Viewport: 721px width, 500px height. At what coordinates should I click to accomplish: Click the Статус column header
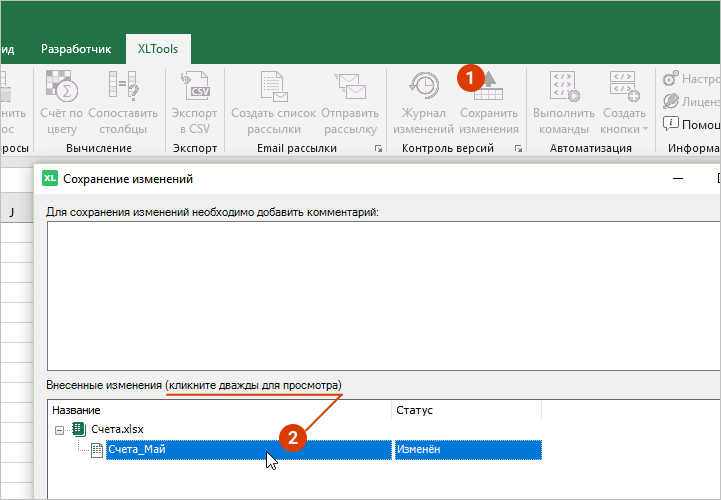point(415,410)
